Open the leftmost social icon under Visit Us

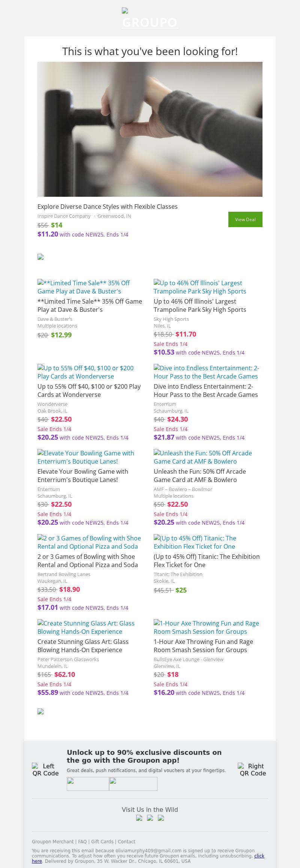pyautogui.click(x=139, y=818)
